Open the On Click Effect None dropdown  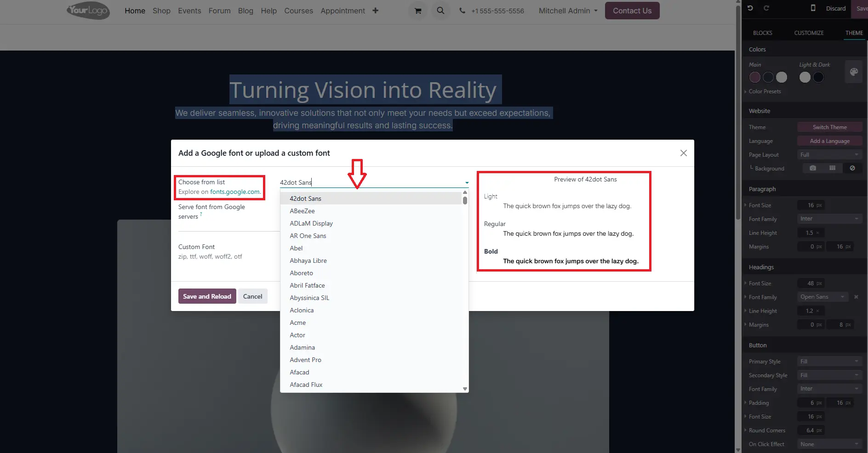(x=829, y=444)
